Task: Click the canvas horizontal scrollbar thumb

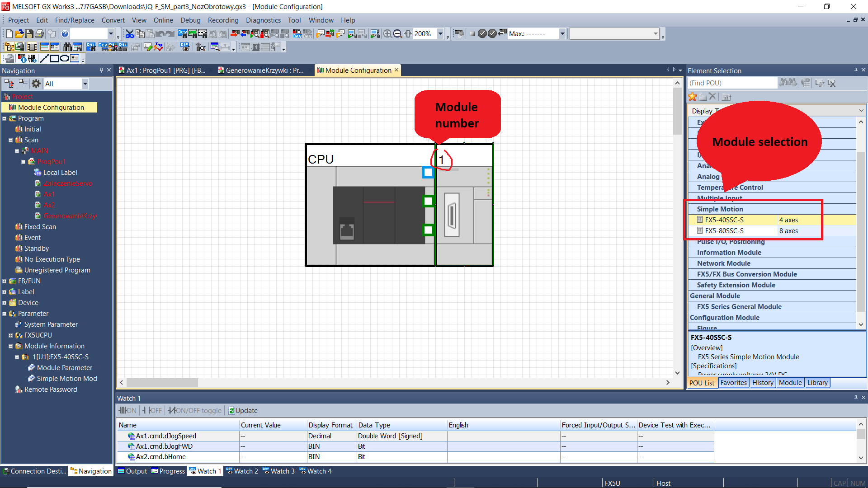Action: (162, 382)
